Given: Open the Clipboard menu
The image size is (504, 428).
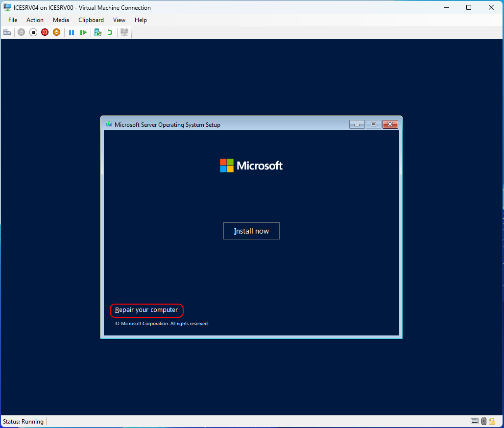Looking at the screenshot, I should pyautogui.click(x=91, y=20).
